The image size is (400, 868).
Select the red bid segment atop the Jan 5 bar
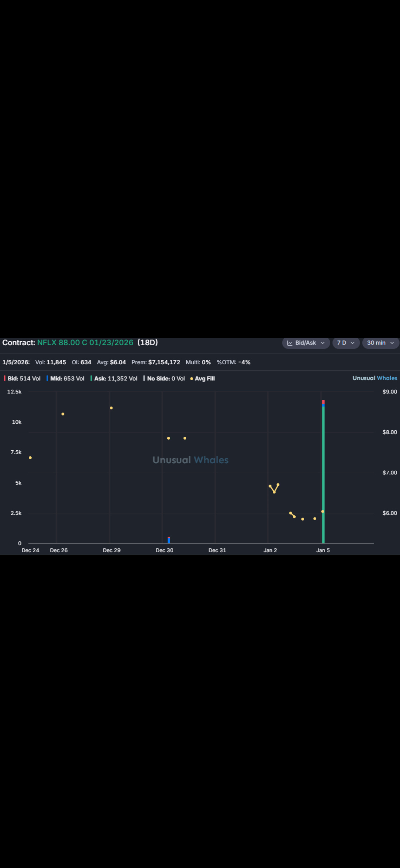tap(323, 402)
